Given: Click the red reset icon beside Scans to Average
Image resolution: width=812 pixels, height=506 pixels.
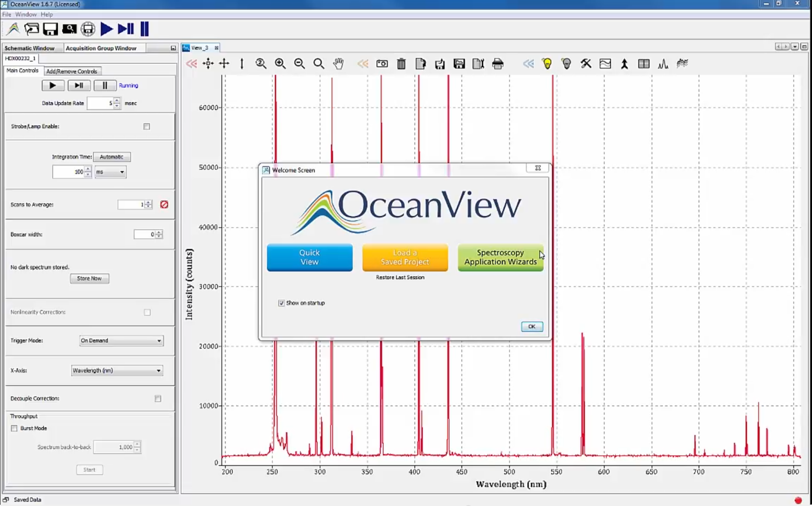Looking at the screenshot, I should click(164, 205).
